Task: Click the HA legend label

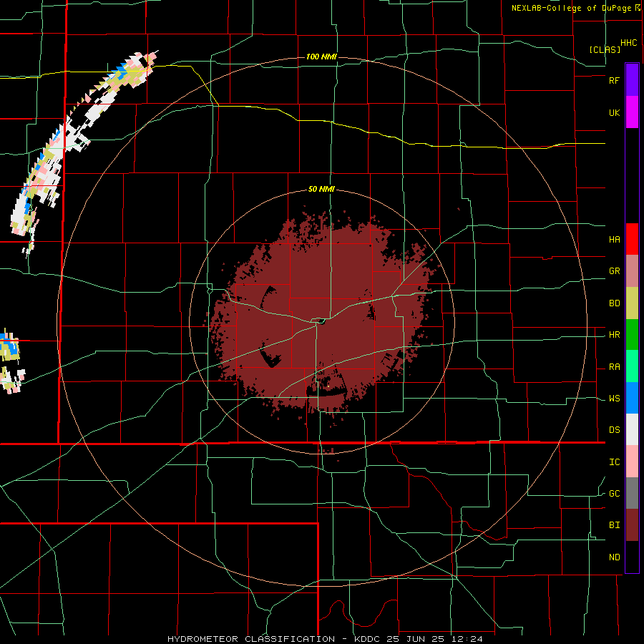Action: 614,240
